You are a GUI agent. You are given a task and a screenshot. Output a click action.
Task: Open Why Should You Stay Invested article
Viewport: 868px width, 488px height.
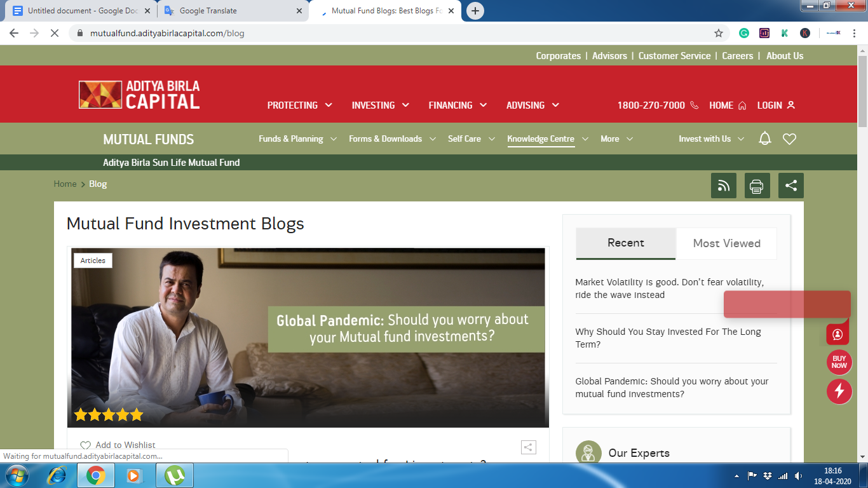[x=668, y=338]
